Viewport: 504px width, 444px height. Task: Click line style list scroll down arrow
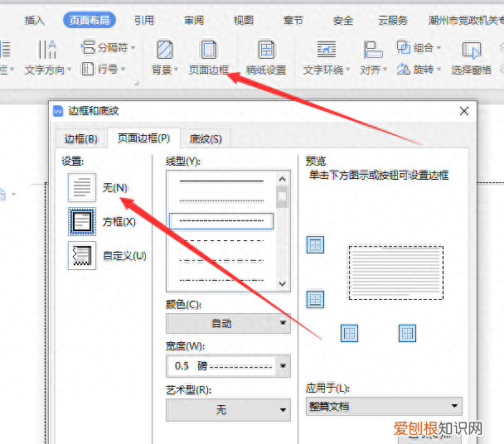[282, 284]
